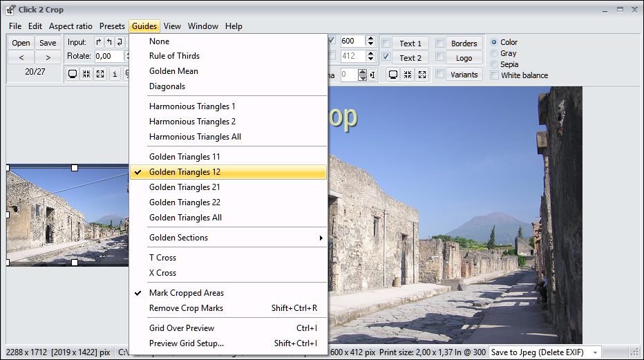The height and width of the screenshot is (360, 644).
Task: Choose Rule of Thirds guide
Action: pos(228,56)
